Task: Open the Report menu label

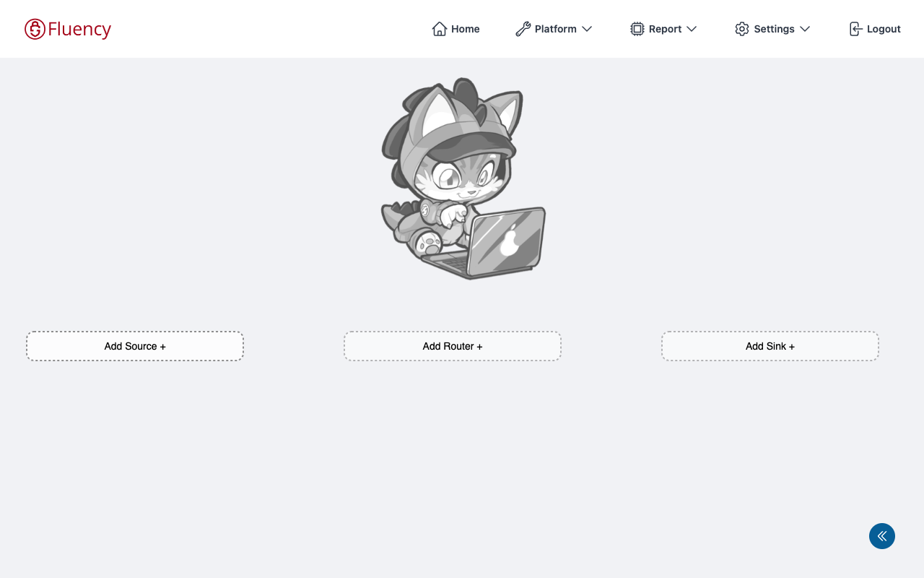Action: (665, 29)
